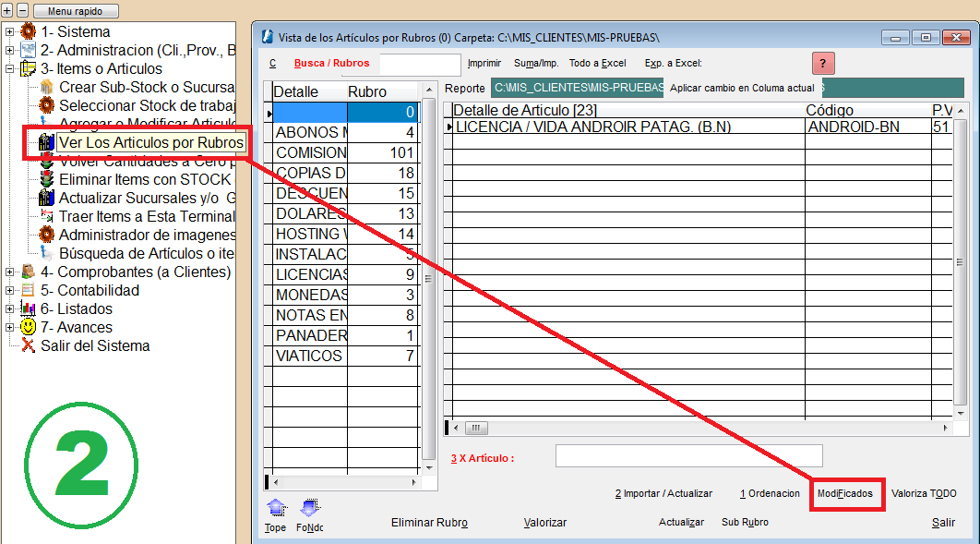Click the Detalle de Articulo column header
Viewport: 980px width, 544px height.
point(628,111)
